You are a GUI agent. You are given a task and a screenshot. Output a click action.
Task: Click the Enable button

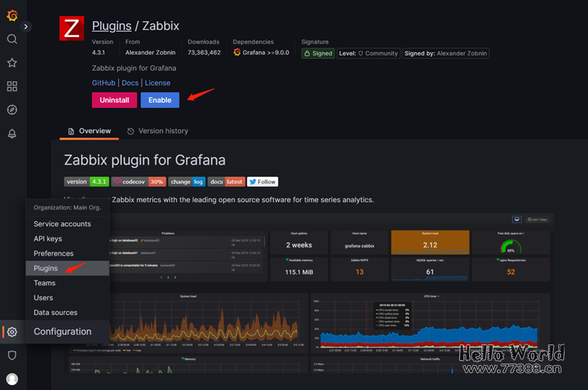(160, 100)
